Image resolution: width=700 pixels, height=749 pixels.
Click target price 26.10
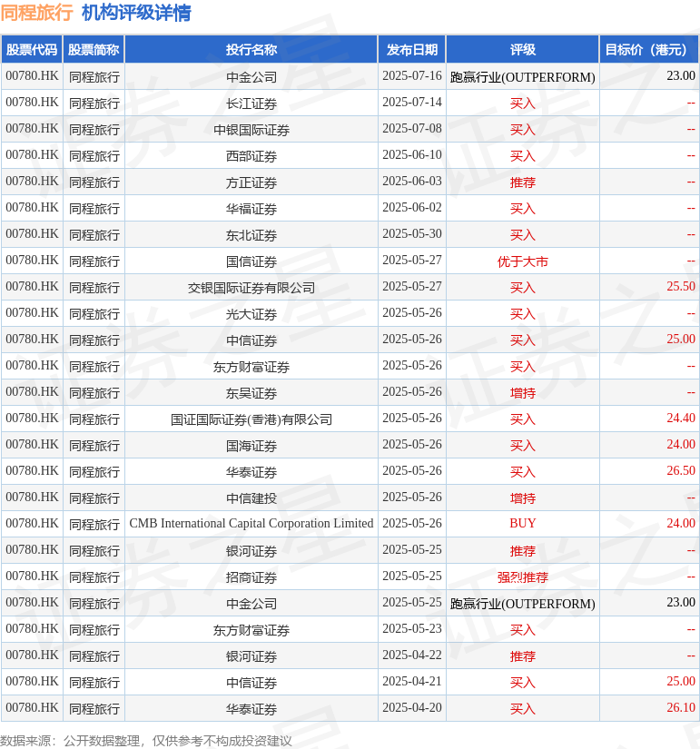point(681,707)
